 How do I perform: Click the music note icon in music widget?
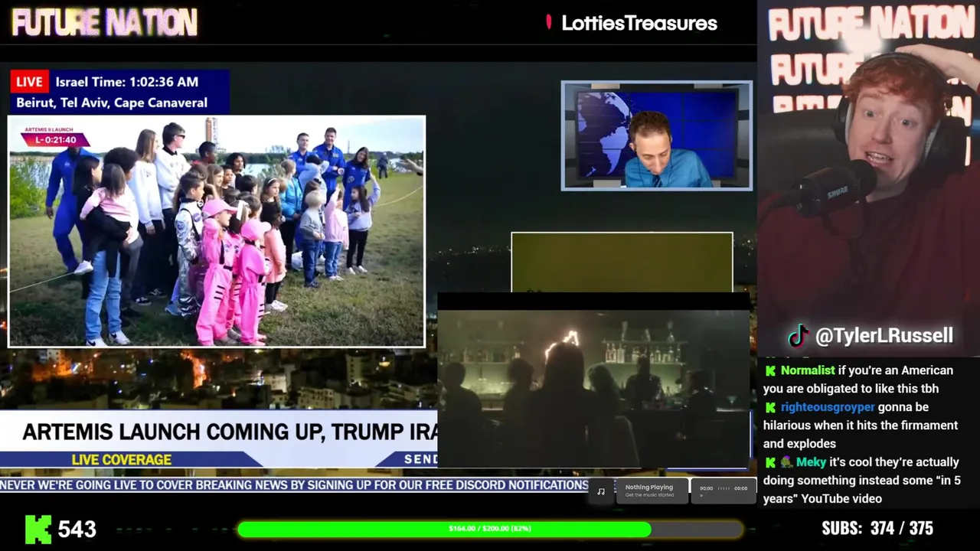pyautogui.click(x=601, y=491)
